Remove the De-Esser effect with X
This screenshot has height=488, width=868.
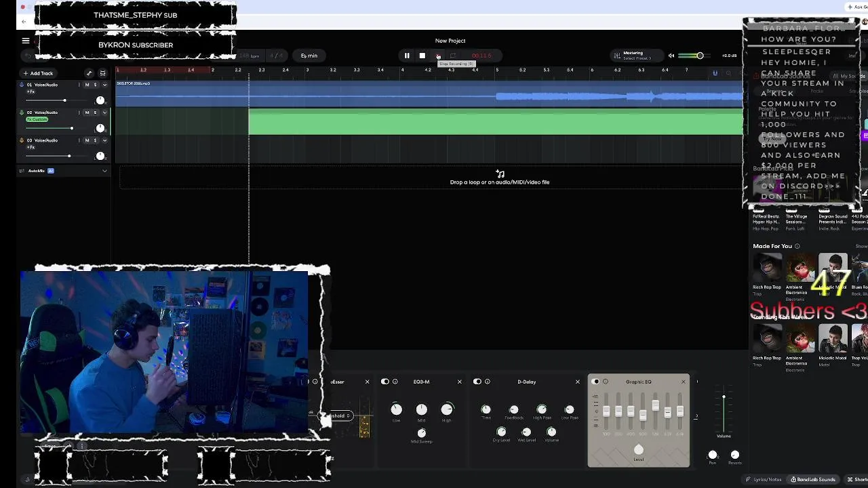[368, 382]
